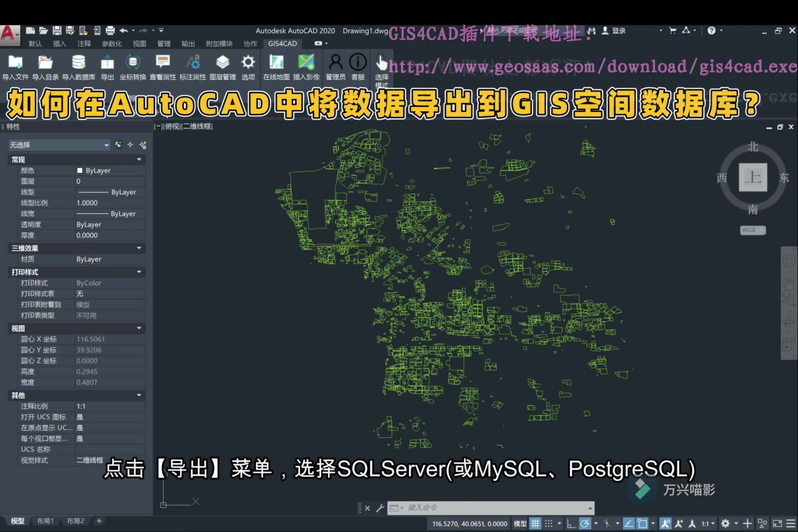Toggle snap mode dots in status bar

[549, 523]
